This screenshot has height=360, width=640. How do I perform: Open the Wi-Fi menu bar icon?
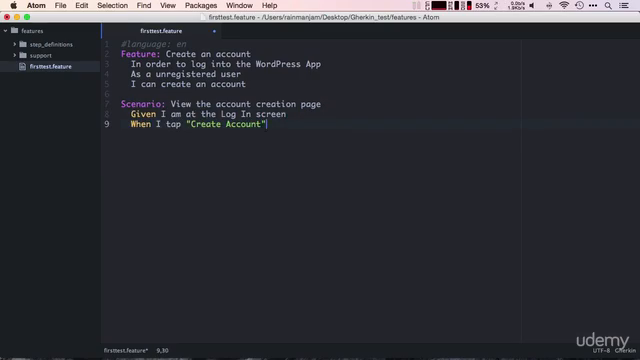(x=564, y=5)
